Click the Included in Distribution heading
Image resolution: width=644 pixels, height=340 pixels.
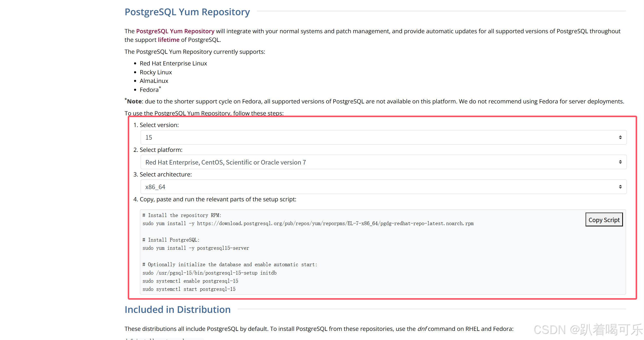[178, 310]
